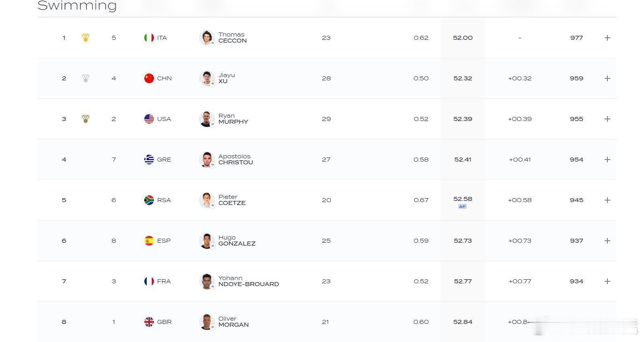Click the South Africa flag icon
This screenshot has height=342, width=644.
[x=149, y=200]
